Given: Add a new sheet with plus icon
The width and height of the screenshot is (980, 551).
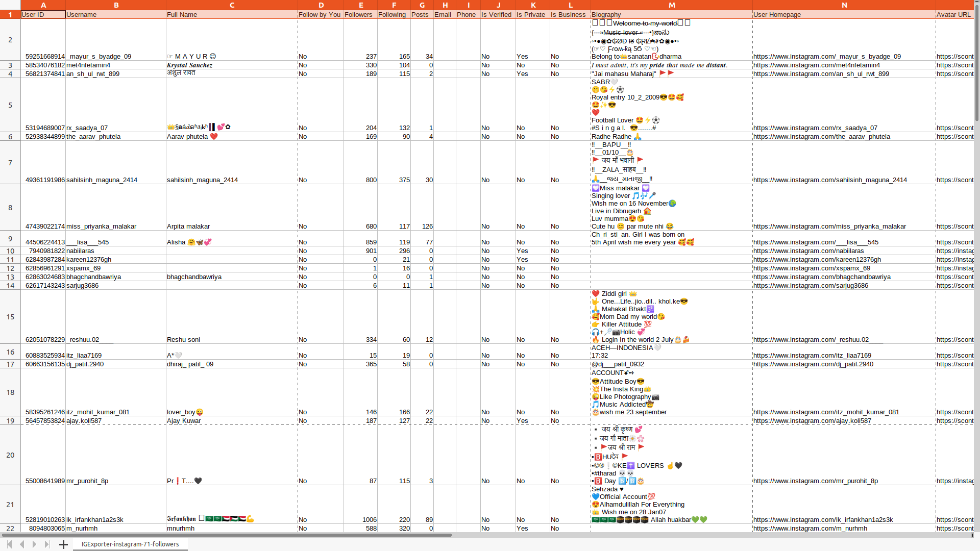Looking at the screenshot, I should [x=63, y=544].
